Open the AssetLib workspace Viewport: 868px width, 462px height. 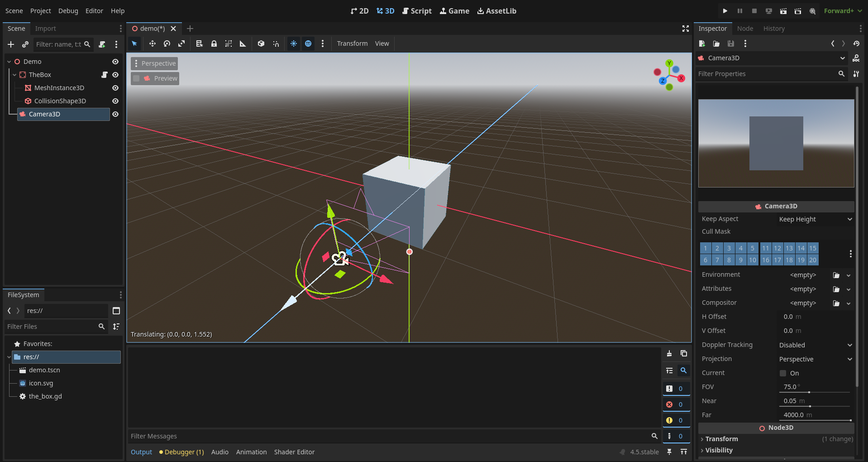[496, 10]
